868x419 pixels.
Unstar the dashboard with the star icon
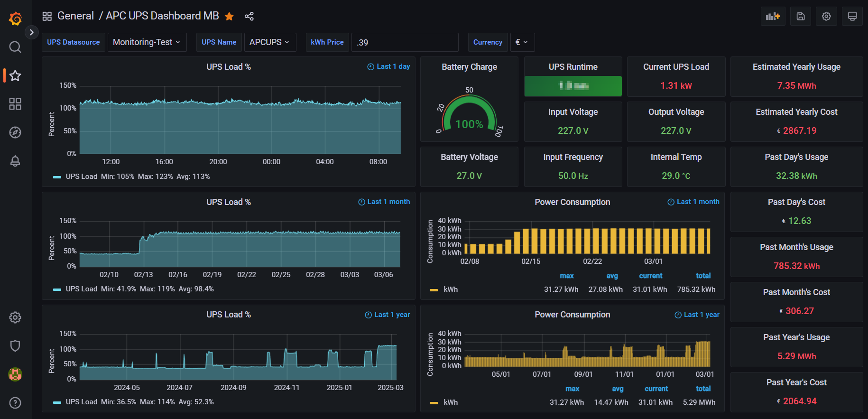click(x=229, y=16)
